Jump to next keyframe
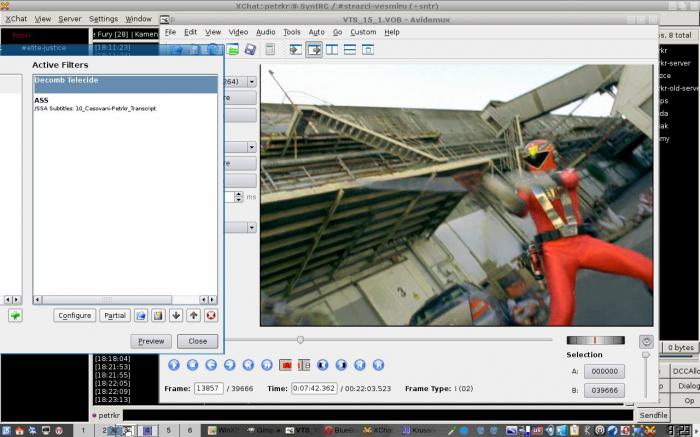700x437 pixels. (267, 365)
